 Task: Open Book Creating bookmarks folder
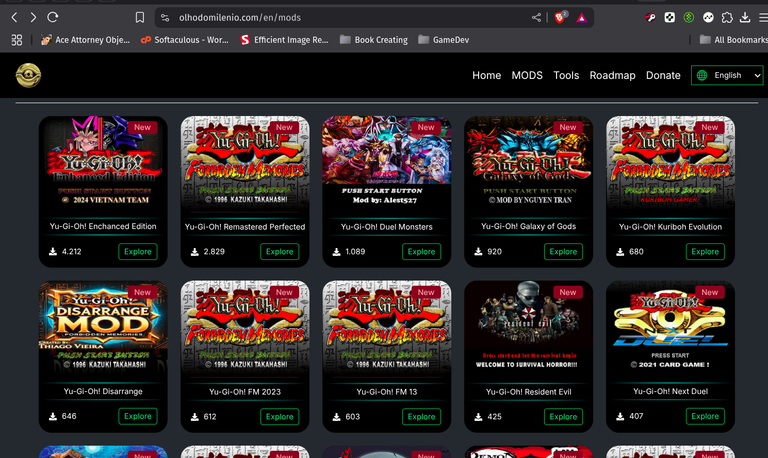pyautogui.click(x=374, y=40)
